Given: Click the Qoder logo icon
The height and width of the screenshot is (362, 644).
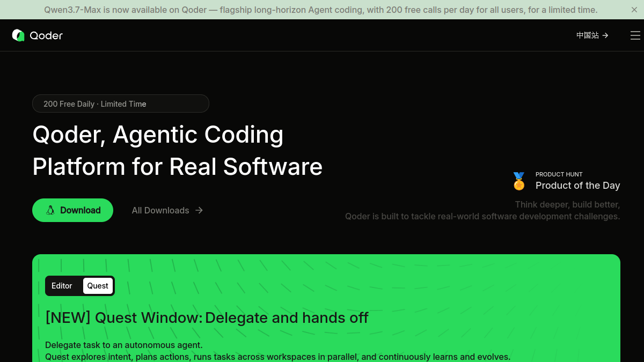Looking at the screenshot, I should [18, 35].
